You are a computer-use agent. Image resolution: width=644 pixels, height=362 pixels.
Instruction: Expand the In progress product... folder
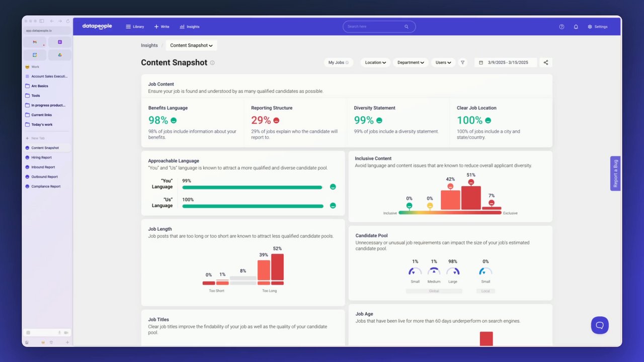point(47,105)
